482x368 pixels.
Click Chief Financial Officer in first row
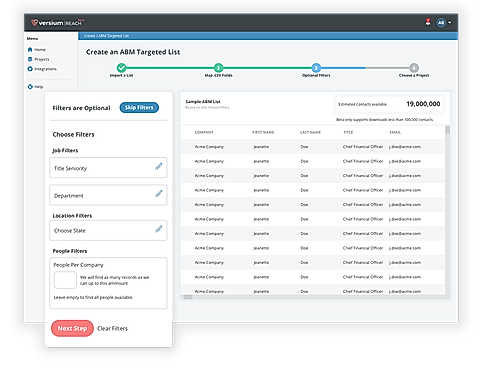tap(363, 147)
